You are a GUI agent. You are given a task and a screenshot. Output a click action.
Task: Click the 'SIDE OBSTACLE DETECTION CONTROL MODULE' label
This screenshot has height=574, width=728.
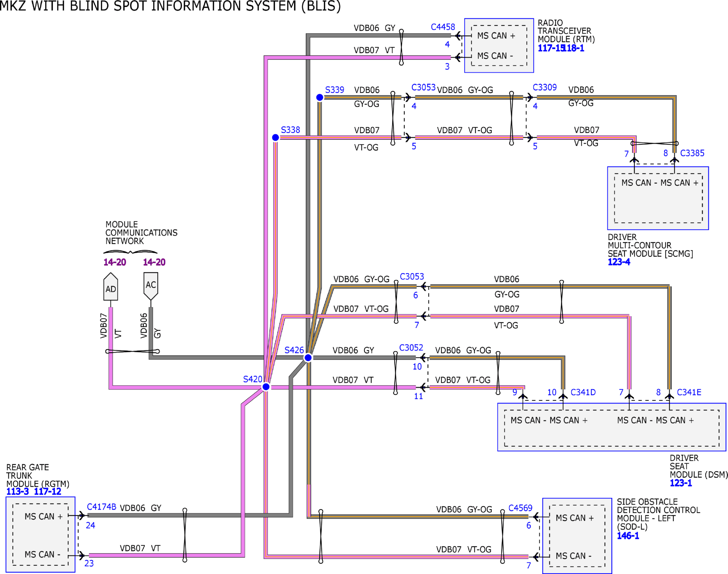point(658,514)
